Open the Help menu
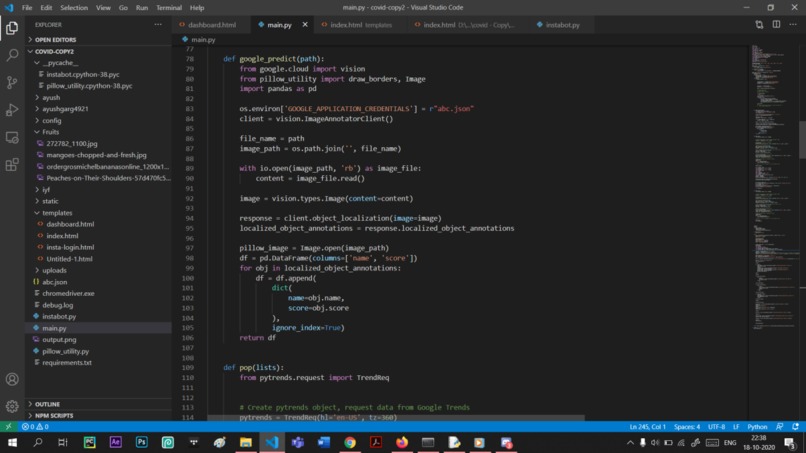The width and height of the screenshot is (806, 453). (x=197, y=8)
